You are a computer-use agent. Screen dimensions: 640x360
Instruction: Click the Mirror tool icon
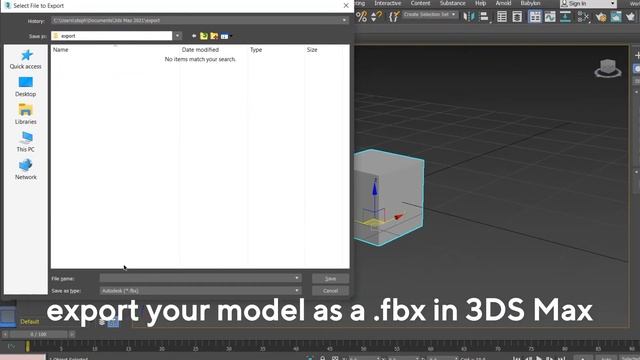click(x=469, y=17)
